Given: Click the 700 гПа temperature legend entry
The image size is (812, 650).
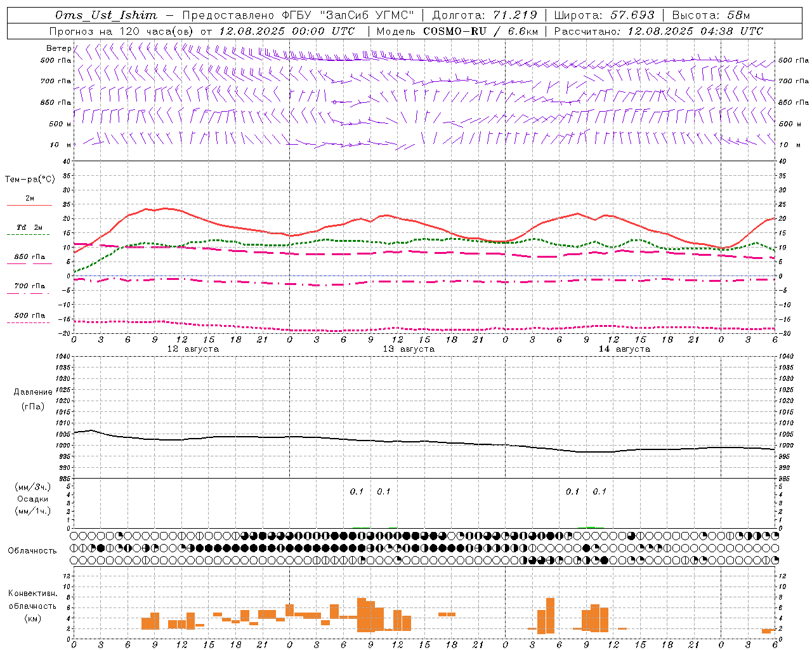Looking at the screenshot, I should 29,286.
